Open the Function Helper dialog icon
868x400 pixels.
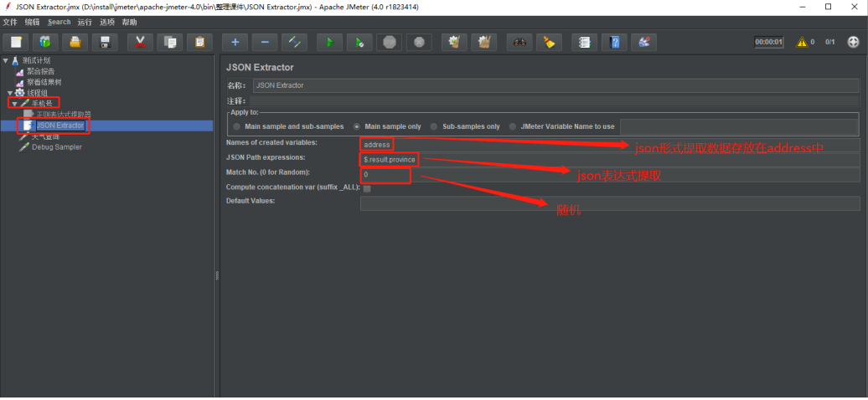click(x=584, y=42)
